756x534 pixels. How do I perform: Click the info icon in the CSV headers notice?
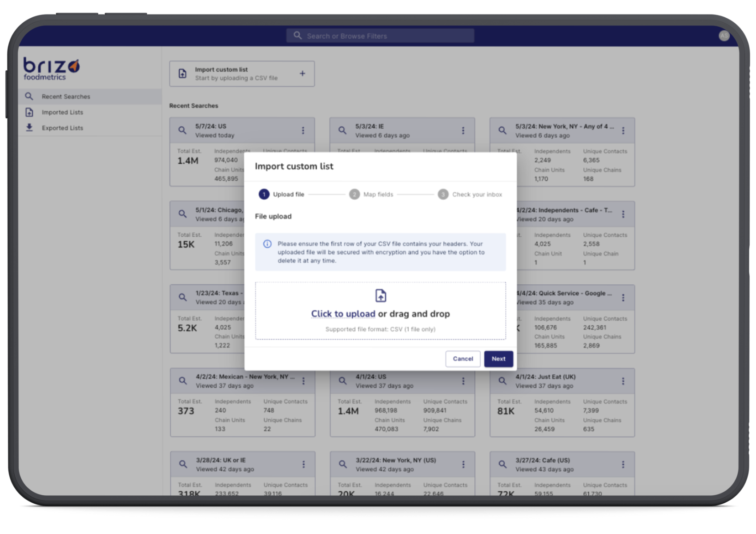click(x=267, y=244)
